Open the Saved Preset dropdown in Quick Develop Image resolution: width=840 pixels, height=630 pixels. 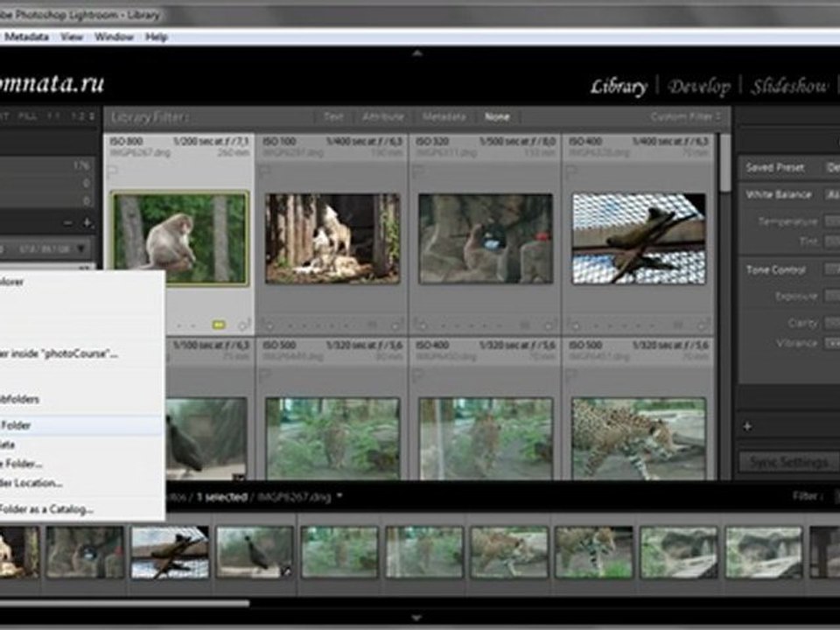point(831,167)
